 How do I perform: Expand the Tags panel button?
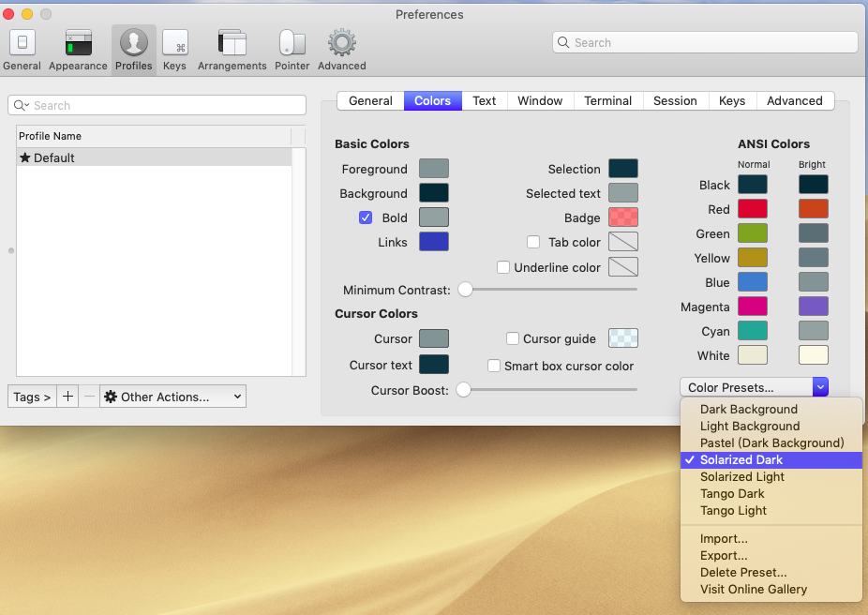(x=32, y=397)
